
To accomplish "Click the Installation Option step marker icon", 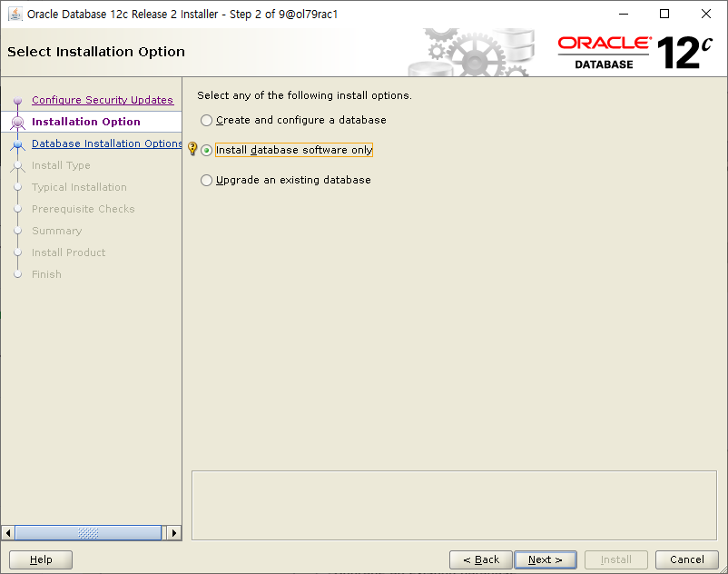I will pyautogui.click(x=17, y=122).
